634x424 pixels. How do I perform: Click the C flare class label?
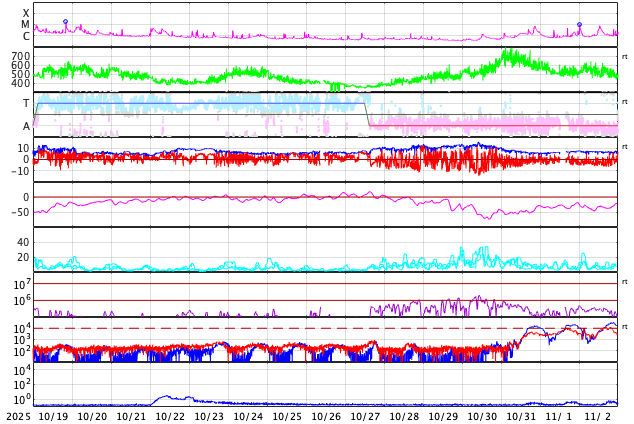click(26, 37)
